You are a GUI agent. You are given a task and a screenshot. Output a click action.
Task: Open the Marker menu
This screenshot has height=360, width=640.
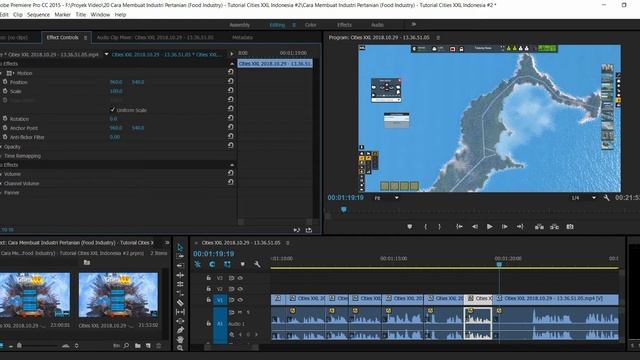pyautogui.click(x=62, y=14)
